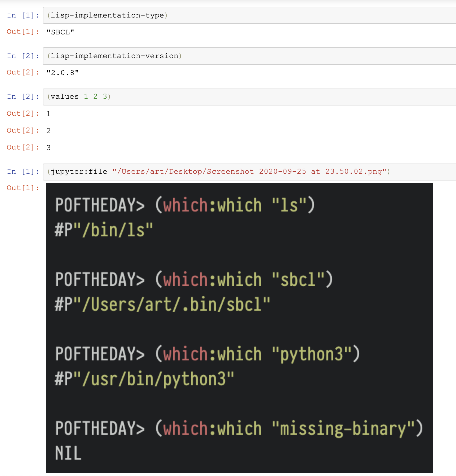Click the In [1] prompt of jupyter:file cell
Viewport: 456px width, 476px height.
pos(23,171)
